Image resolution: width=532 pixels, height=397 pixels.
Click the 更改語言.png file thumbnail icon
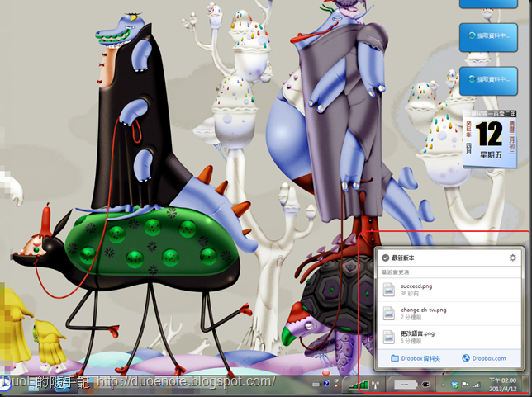388,337
